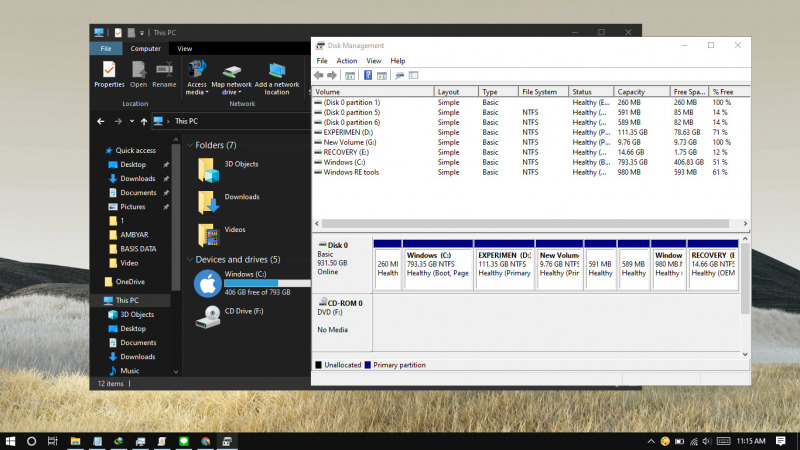The image size is (800, 450).
Task: Sort by the File System column header
Action: pyautogui.click(x=543, y=92)
